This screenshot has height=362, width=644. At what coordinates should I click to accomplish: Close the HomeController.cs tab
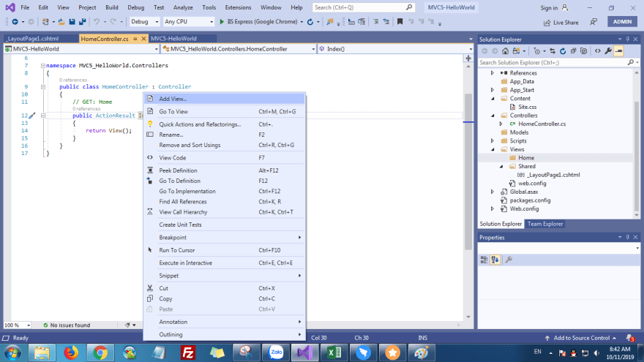click(143, 39)
